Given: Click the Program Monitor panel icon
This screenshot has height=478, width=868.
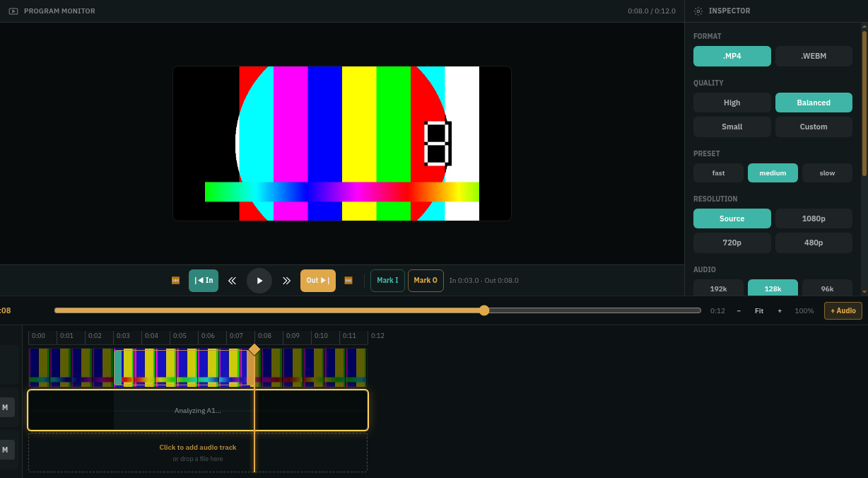Looking at the screenshot, I should pos(13,11).
